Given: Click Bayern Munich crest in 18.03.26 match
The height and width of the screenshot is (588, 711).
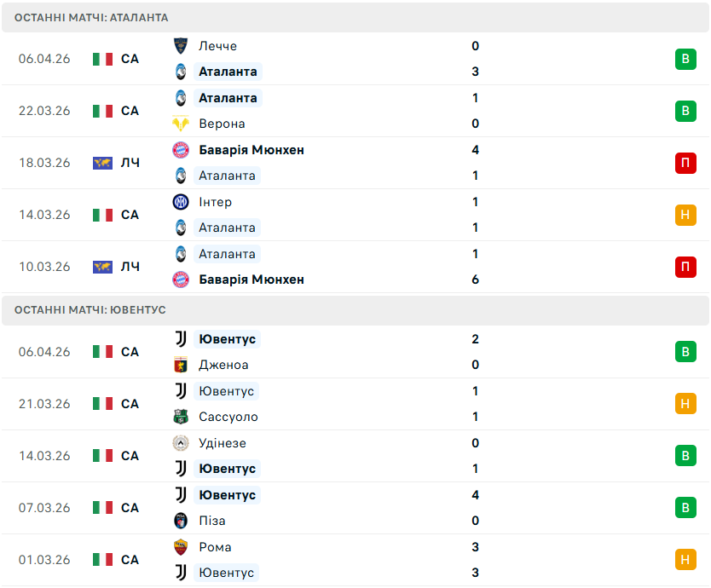Looking at the screenshot, I should (x=181, y=150).
